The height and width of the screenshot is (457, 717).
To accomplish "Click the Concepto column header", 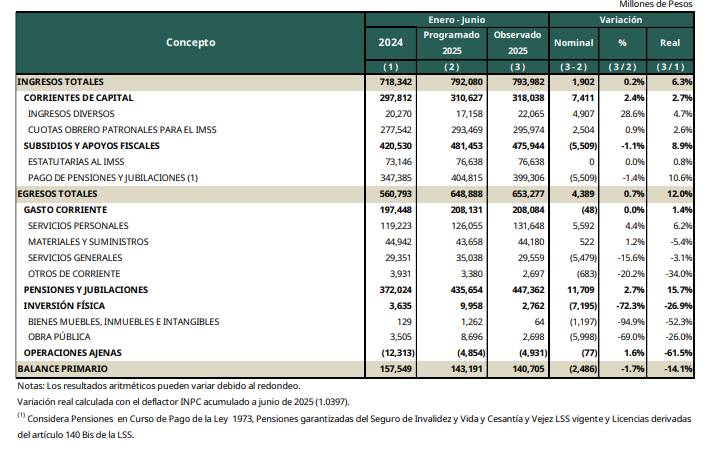I will click(x=190, y=42).
